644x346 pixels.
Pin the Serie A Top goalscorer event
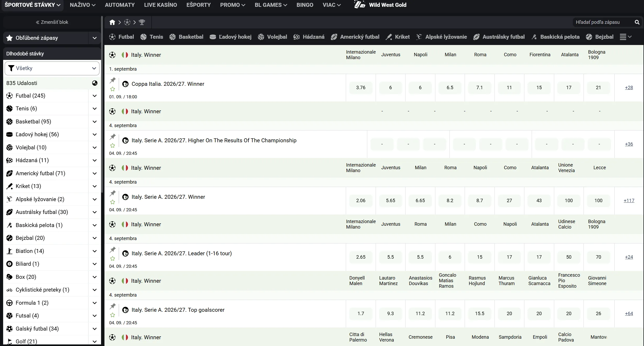tap(113, 306)
